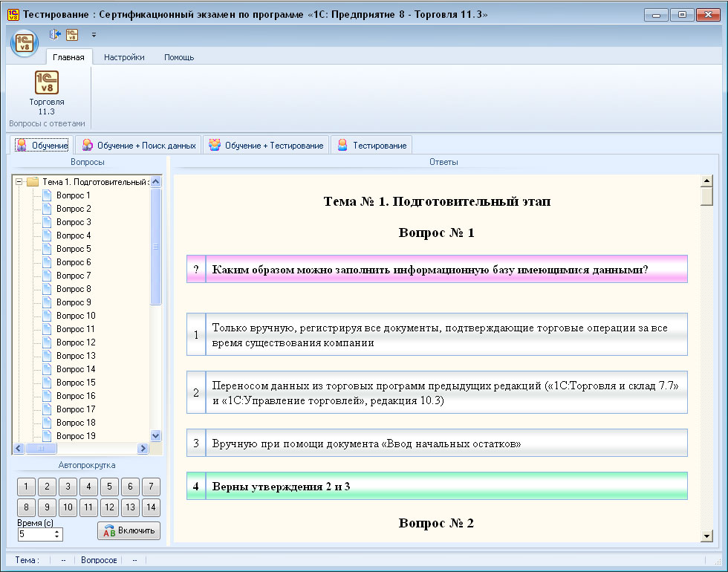Switch to the Тестирование tab
The height and width of the screenshot is (572, 728).
(371, 145)
